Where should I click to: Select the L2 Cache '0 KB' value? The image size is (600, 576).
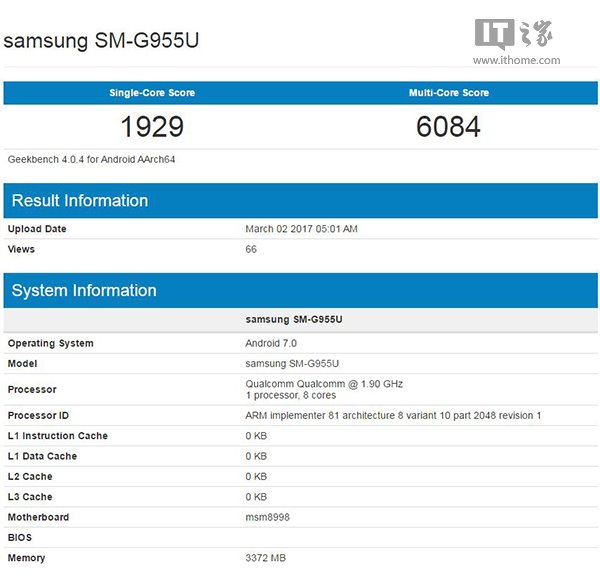pos(256,476)
